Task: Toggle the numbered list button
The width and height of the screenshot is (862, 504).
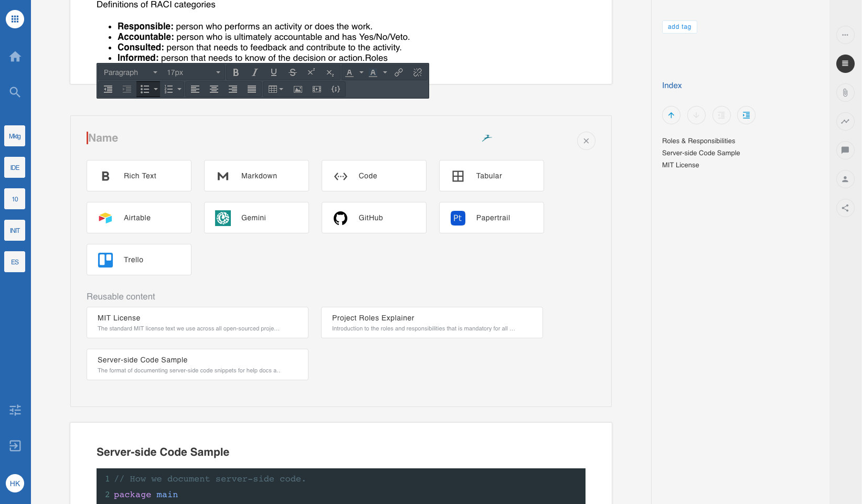Action: coord(168,89)
